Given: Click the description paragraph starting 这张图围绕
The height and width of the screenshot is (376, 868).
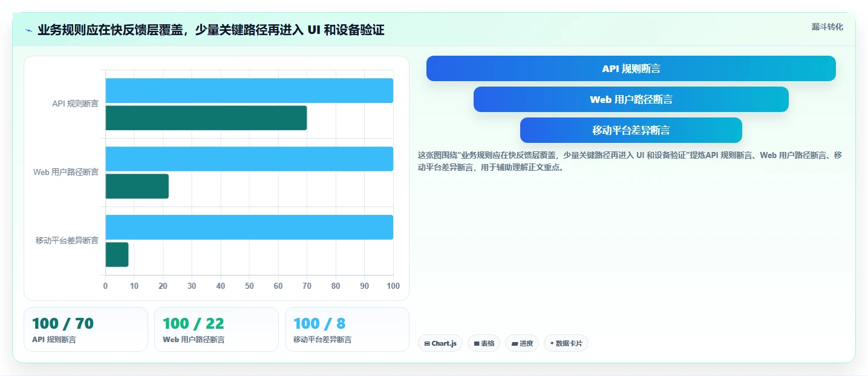Looking at the screenshot, I should tap(630, 161).
